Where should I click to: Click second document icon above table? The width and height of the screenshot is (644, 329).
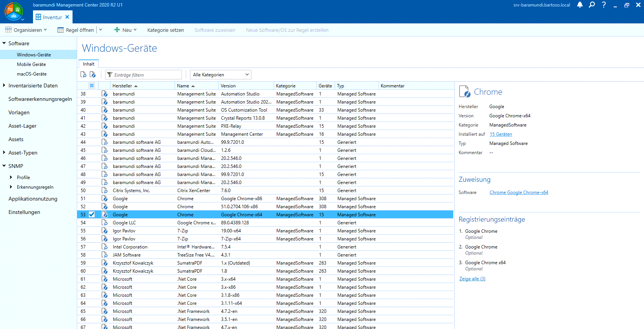92,75
